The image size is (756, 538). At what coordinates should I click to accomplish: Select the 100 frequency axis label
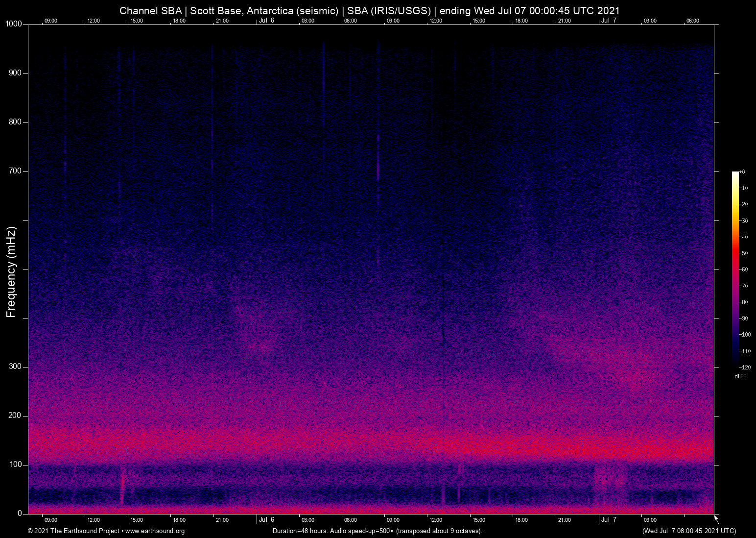point(15,465)
